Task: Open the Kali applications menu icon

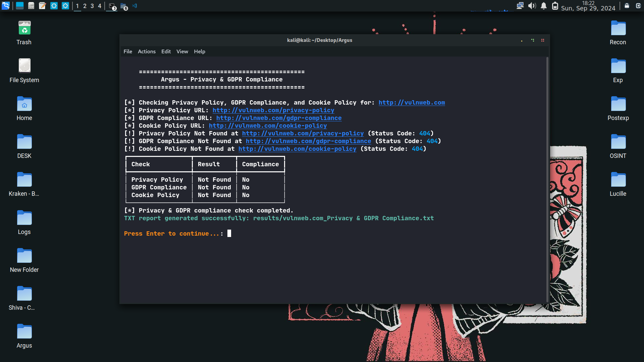Action: pos(6,6)
